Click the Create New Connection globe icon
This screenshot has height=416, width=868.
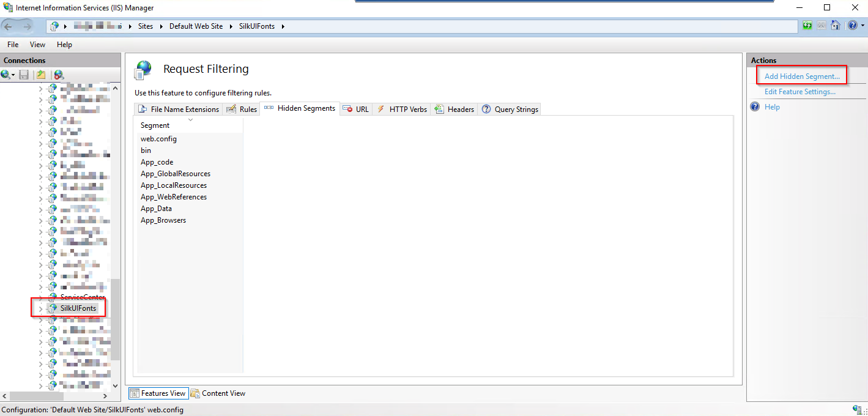coord(6,75)
